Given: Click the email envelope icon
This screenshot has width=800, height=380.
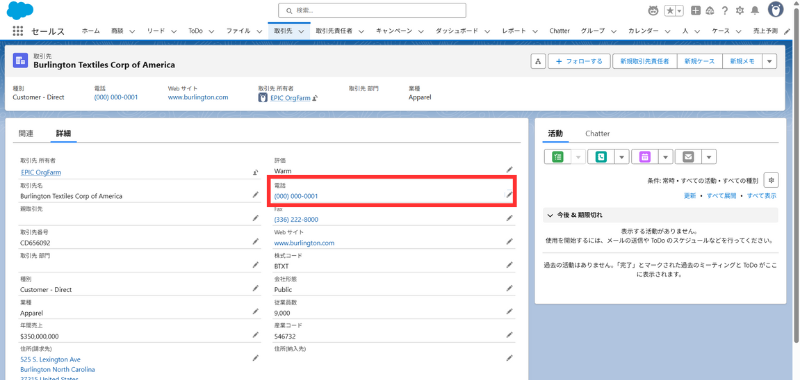Looking at the screenshot, I should tap(688, 157).
